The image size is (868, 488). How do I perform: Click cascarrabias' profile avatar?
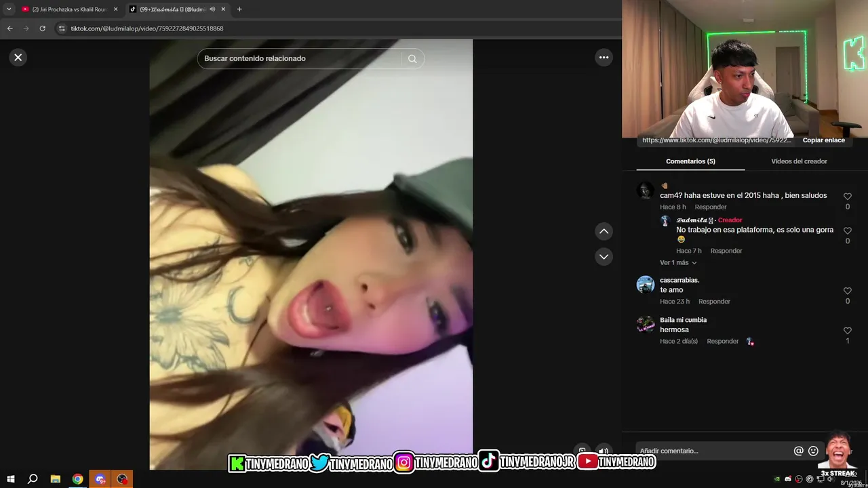pyautogui.click(x=646, y=285)
